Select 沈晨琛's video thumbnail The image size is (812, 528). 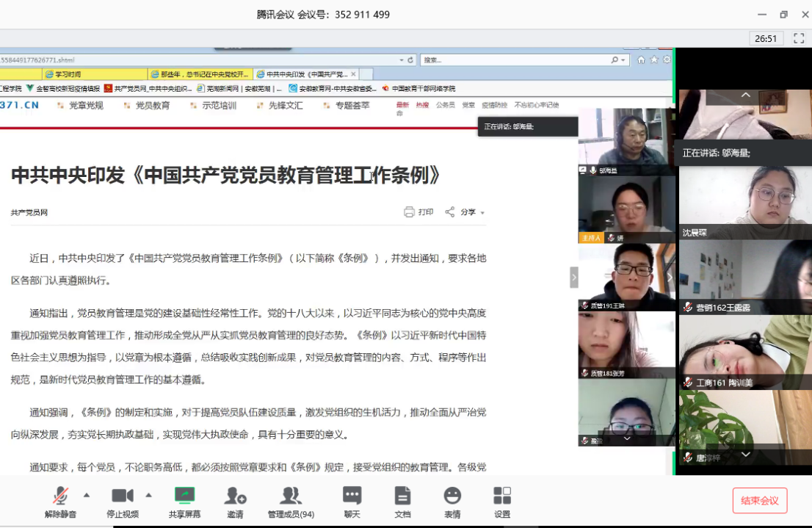[x=744, y=200]
